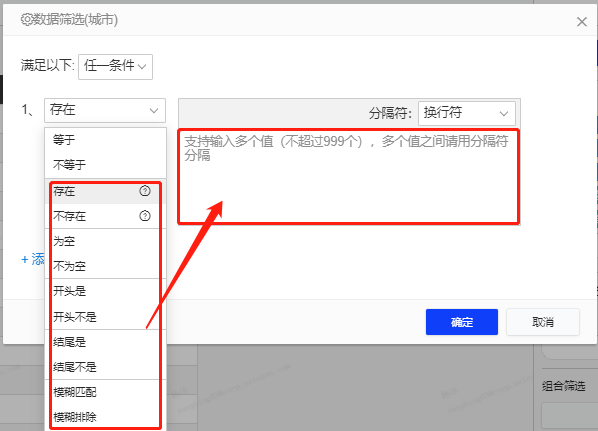The image size is (598, 431).
Task: Click the help icon next to 存在
Action: click(x=145, y=191)
